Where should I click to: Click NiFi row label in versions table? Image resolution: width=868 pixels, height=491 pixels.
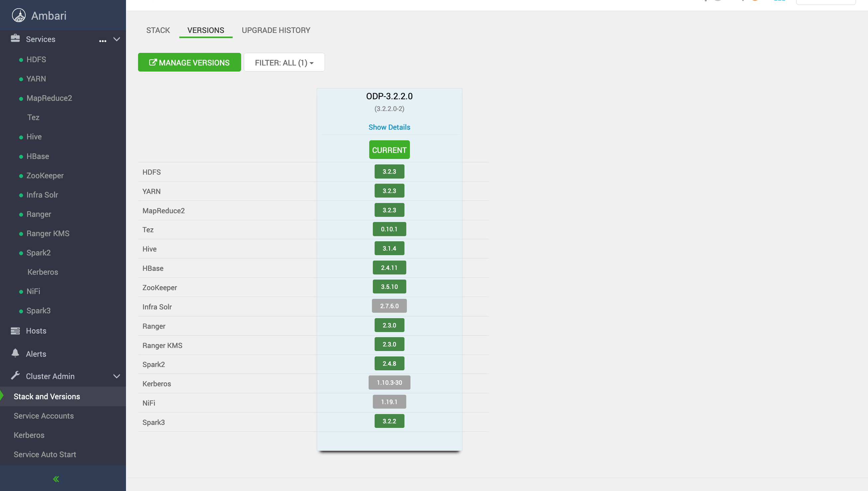tap(149, 403)
